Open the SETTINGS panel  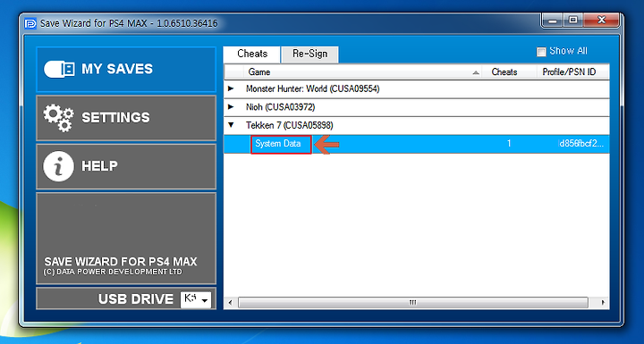[126, 118]
